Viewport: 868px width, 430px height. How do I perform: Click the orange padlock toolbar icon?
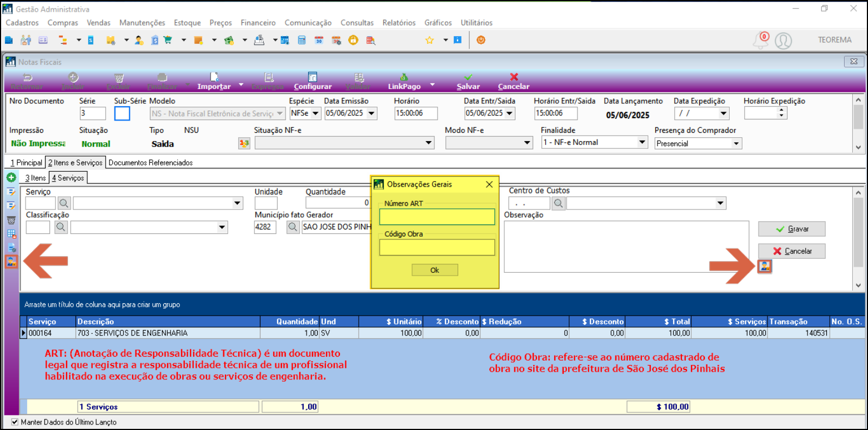[x=353, y=40]
